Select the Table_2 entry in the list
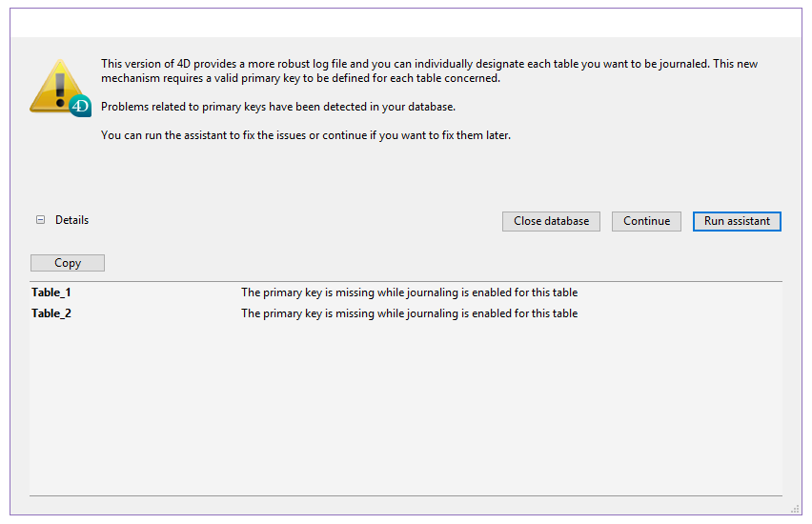This screenshot has height=524, width=812. point(51,313)
